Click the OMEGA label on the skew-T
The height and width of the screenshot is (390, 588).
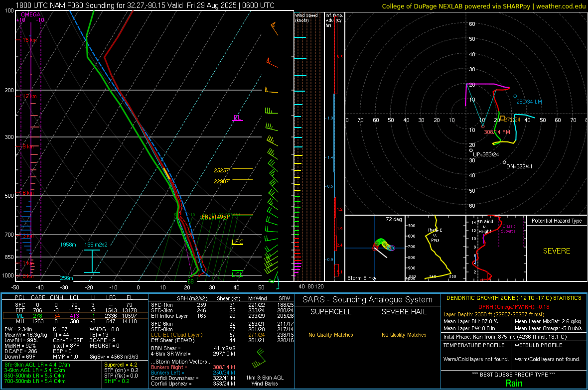pos(31,14)
